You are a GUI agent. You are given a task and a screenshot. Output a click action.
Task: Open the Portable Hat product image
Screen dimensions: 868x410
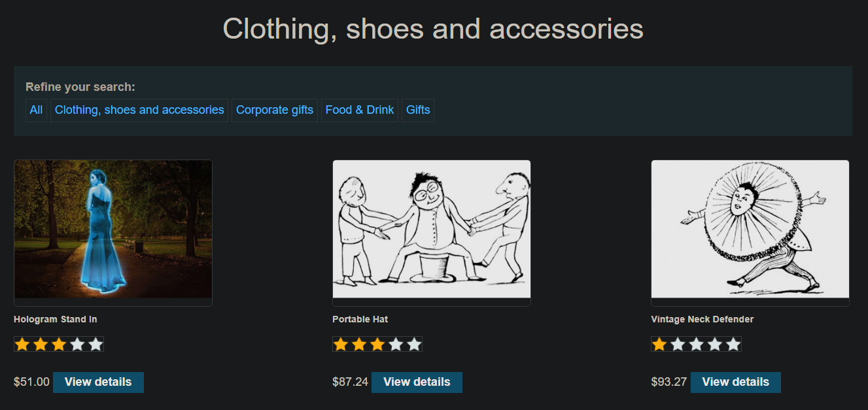click(x=432, y=230)
